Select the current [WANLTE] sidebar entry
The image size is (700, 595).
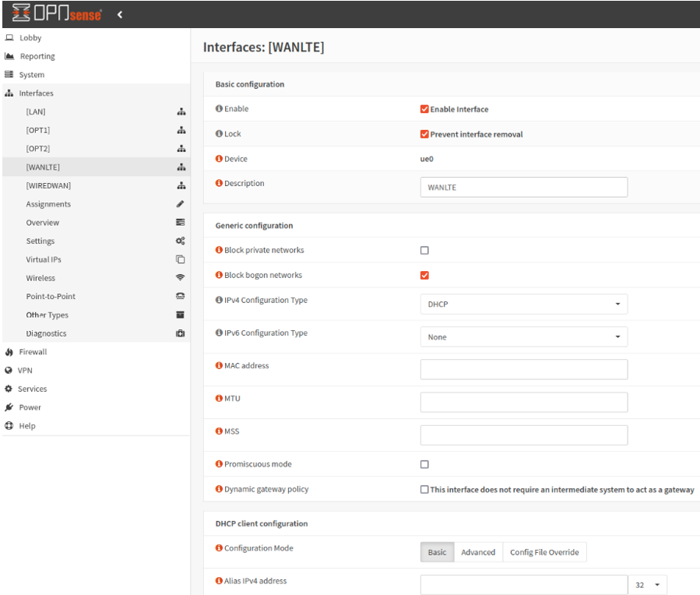pos(96,167)
